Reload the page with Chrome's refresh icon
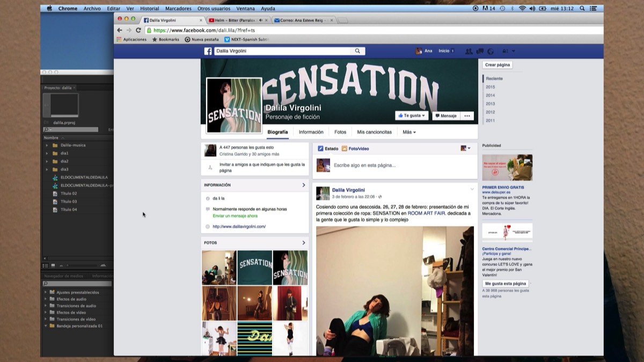 click(138, 31)
